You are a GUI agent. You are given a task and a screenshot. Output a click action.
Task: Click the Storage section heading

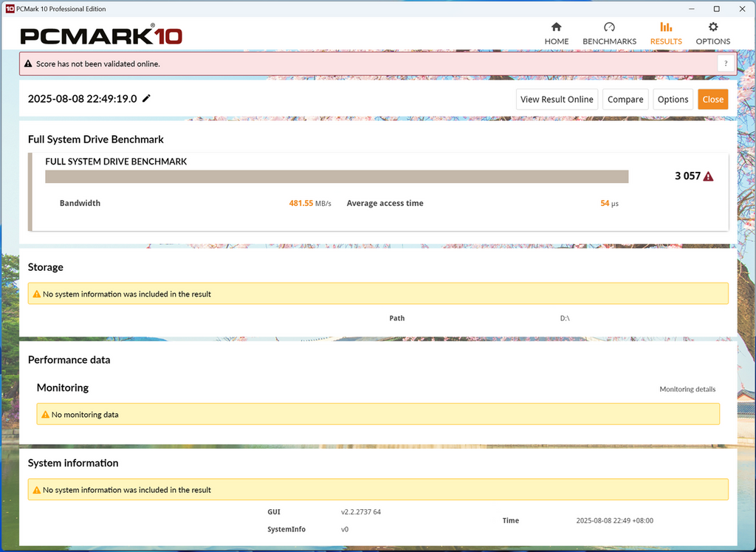pyautogui.click(x=45, y=267)
